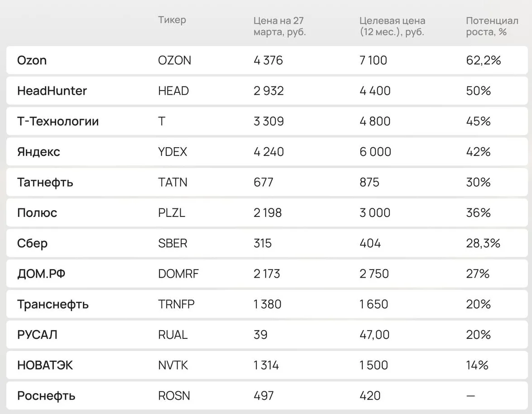The width and height of the screenshot is (532, 414).
Task: Select Ozon target price 7 100
Action: pyautogui.click(x=373, y=60)
